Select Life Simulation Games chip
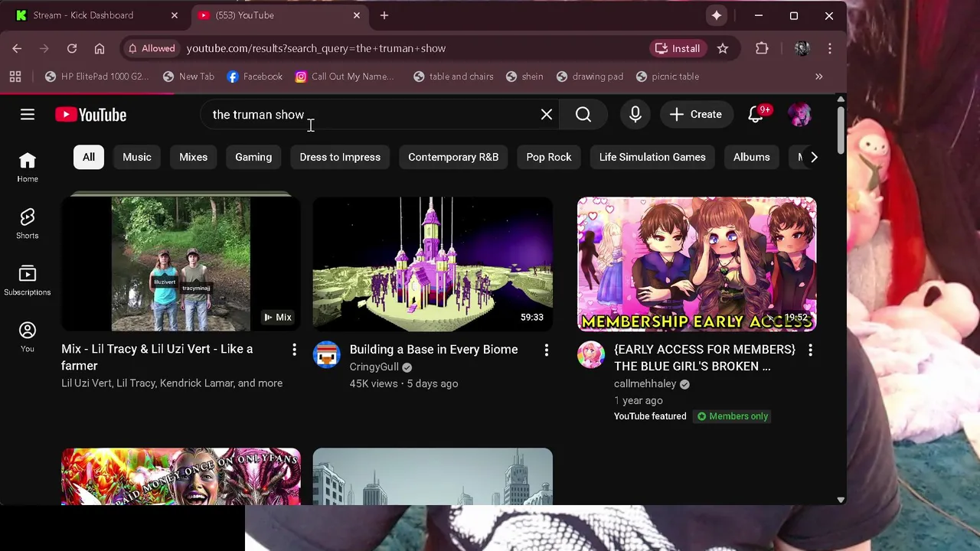 click(652, 157)
